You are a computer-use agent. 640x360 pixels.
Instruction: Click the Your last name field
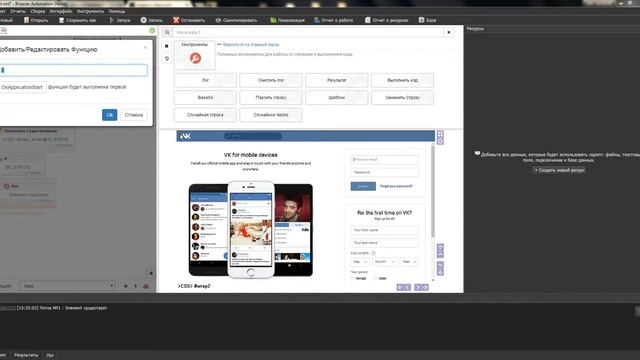tap(384, 243)
